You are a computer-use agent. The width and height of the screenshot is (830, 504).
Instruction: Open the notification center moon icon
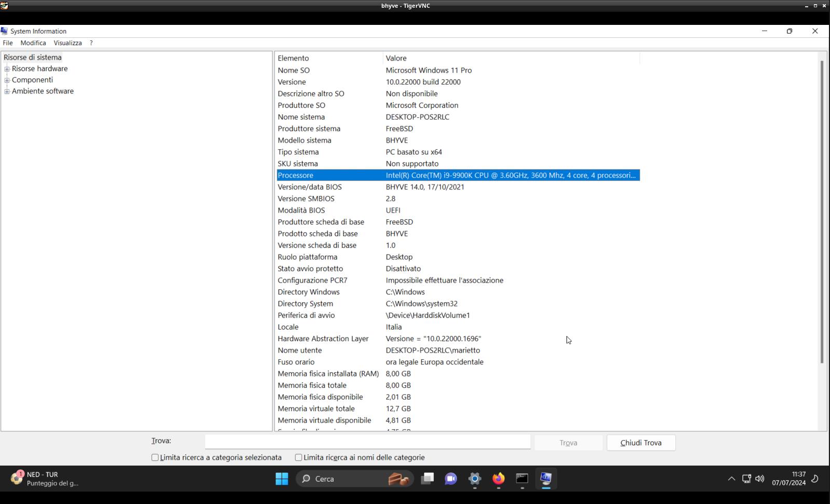815,479
